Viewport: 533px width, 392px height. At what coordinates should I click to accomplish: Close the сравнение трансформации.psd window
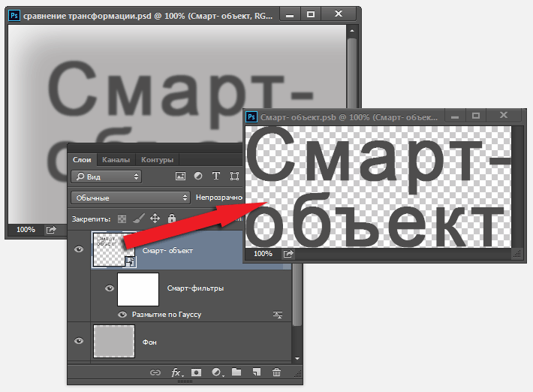pyautogui.click(x=339, y=14)
